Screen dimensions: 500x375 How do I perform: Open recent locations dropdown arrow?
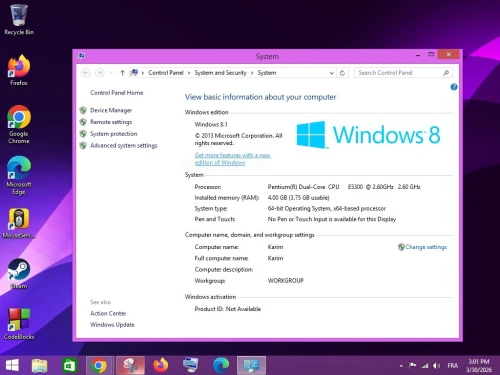pos(112,73)
